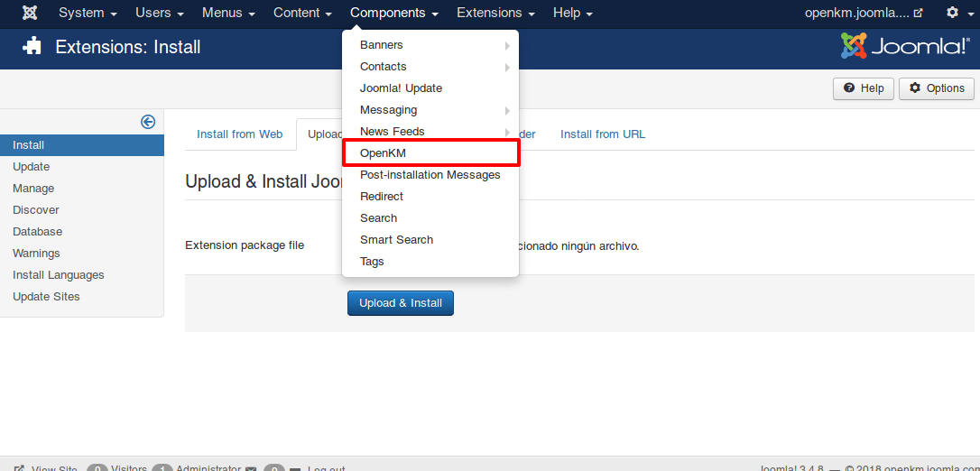The width and height of the screenshot is (980, 471).
Task: Choose Smart Search from the Components menu
Action: click(430, 239)
